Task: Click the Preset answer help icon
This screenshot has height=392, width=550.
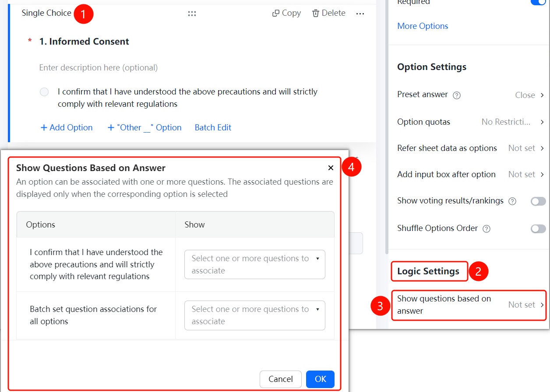Action: tap(457, 95)
